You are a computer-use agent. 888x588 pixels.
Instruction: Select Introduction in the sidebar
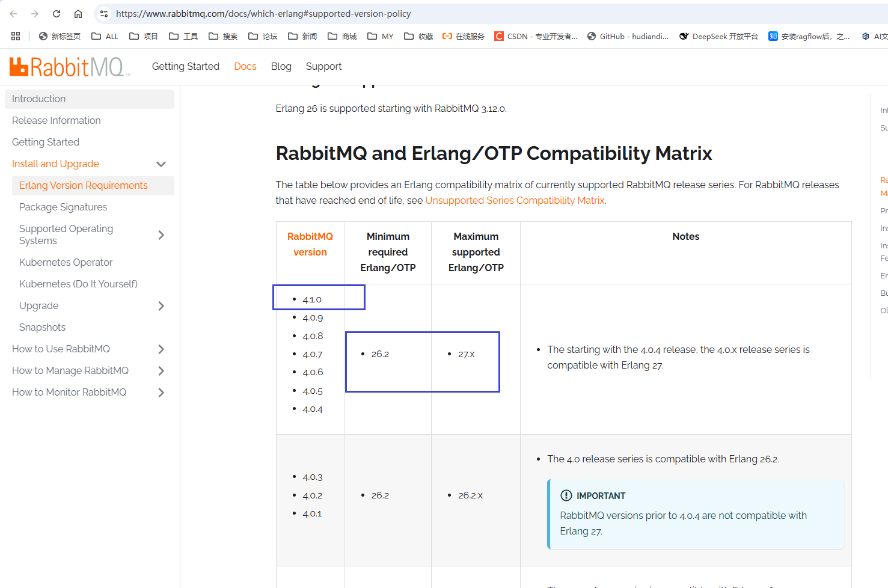pyautogui.click(x=90, y=99)
